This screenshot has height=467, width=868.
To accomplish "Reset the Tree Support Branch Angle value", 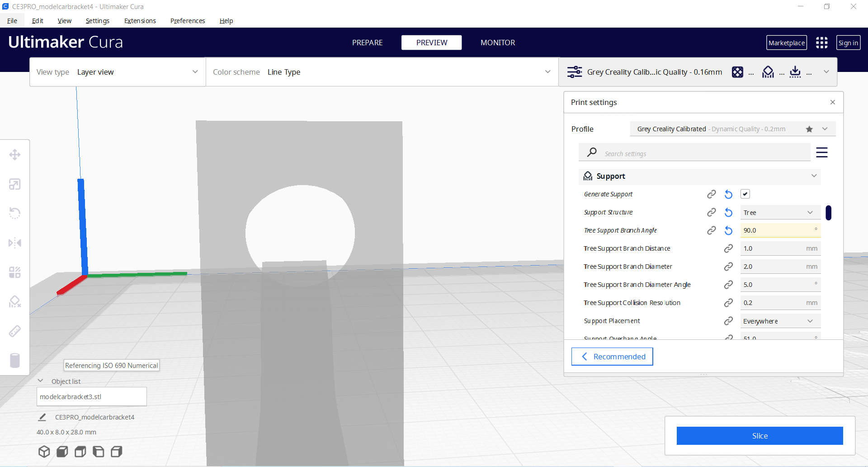I will 728,230.
